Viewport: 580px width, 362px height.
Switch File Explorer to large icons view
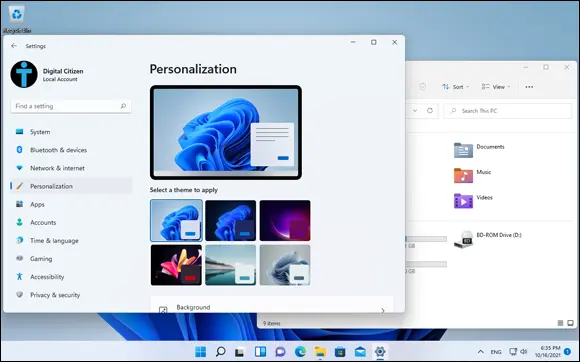point(570,323)
